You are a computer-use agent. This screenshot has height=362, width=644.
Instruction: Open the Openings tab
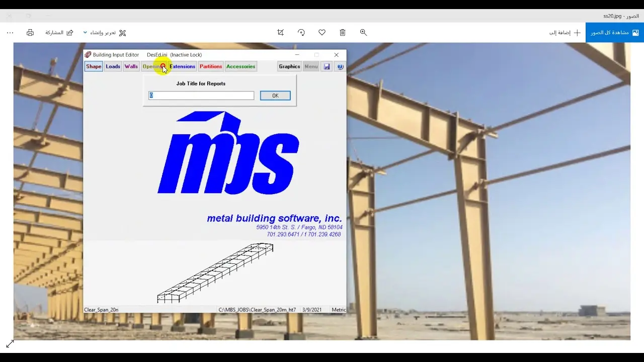pos(153,66)
